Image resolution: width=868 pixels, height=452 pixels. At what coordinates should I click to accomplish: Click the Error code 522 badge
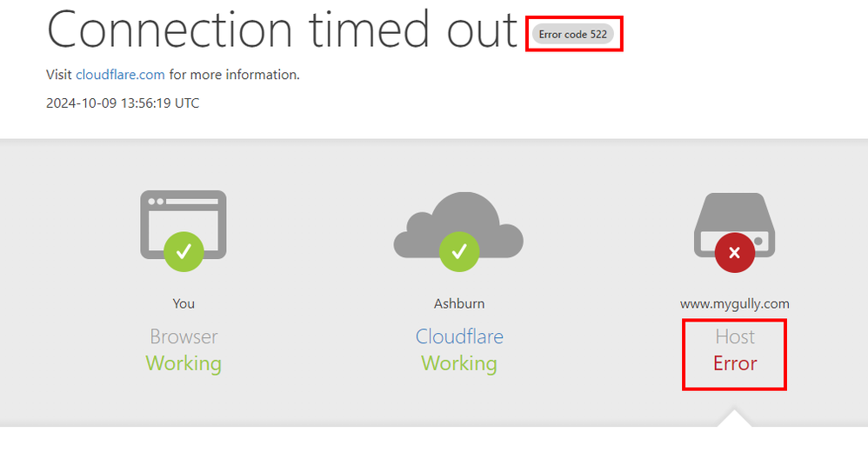click(x=573, y=35)
